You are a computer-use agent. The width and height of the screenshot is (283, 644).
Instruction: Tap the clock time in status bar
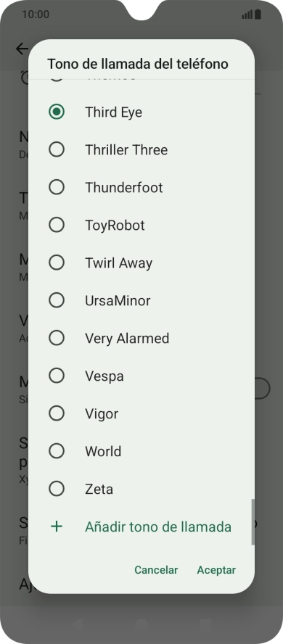click(x=36, y=15)
